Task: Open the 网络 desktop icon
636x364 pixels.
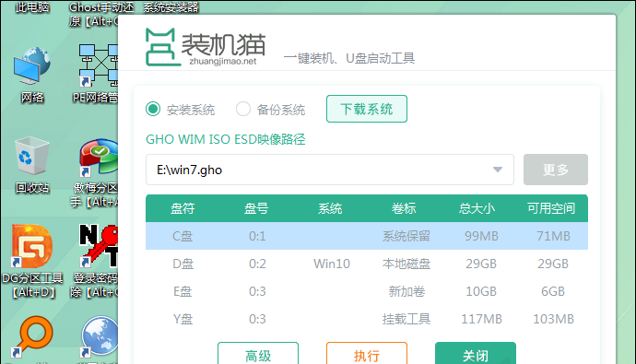Action: coord(31,66)
